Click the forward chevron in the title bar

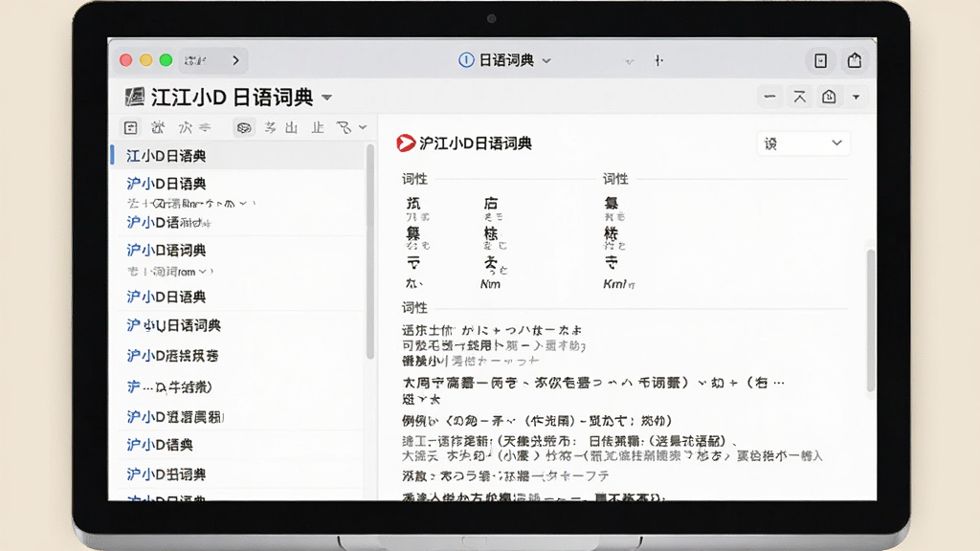point(235,60)
